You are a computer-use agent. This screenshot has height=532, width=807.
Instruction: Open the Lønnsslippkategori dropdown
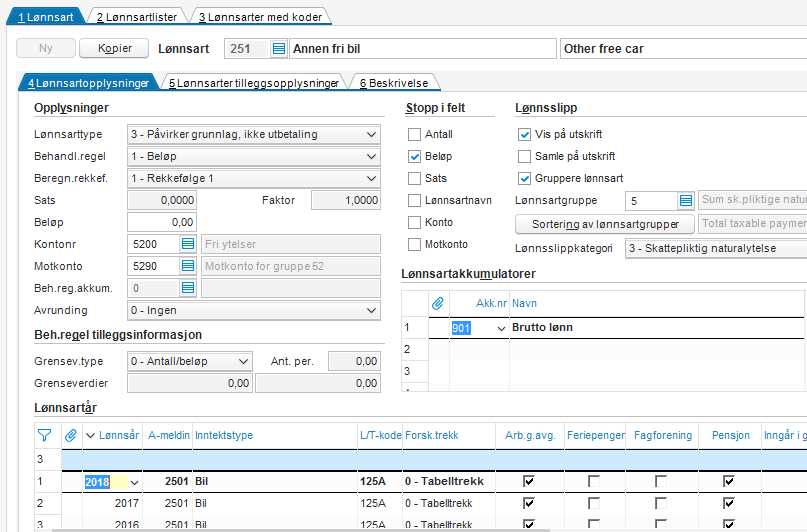pos(716,249)
